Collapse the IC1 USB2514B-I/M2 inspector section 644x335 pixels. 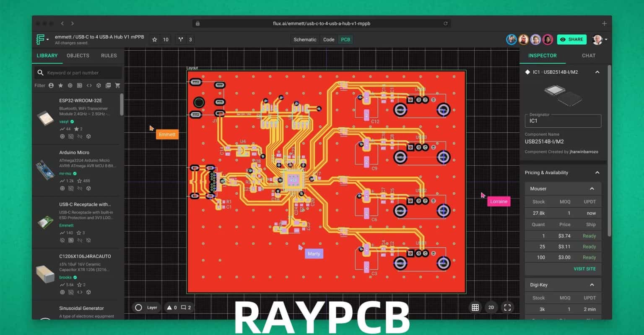(597, 72)
